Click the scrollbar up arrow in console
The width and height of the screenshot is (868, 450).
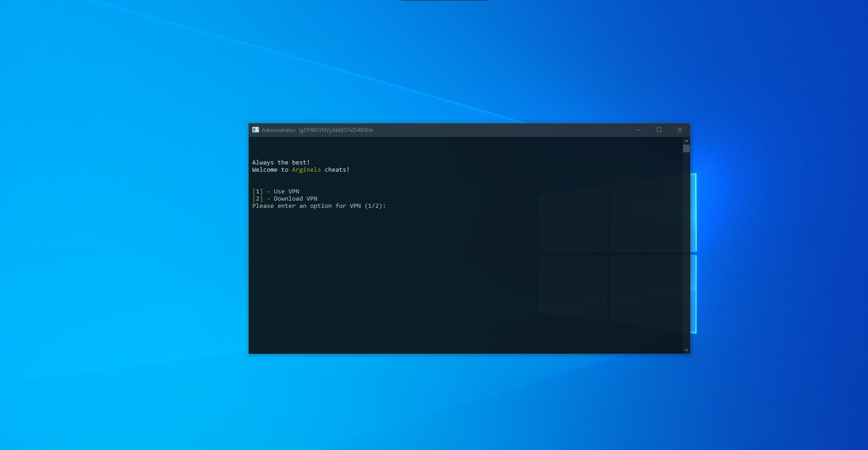coord(686,141)
